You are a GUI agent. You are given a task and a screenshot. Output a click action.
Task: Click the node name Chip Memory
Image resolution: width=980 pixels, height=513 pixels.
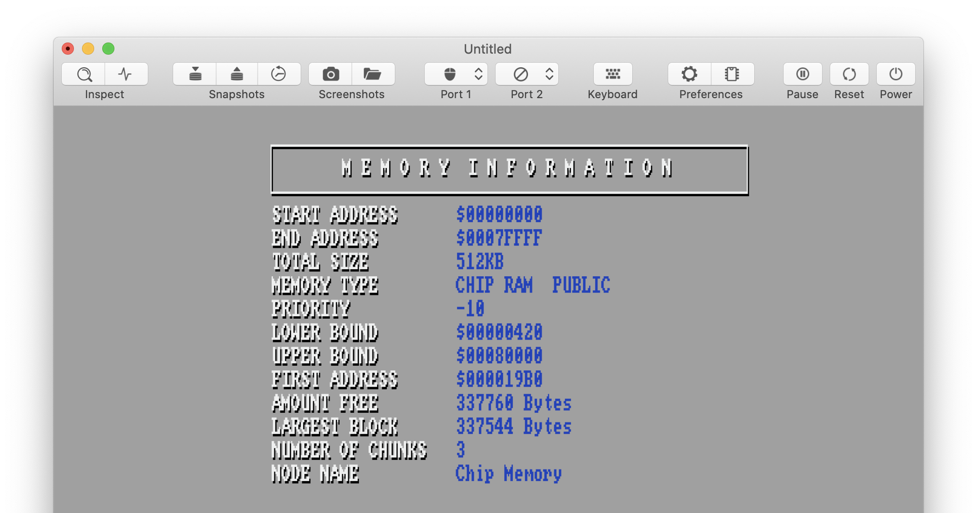tap(509, 474)
